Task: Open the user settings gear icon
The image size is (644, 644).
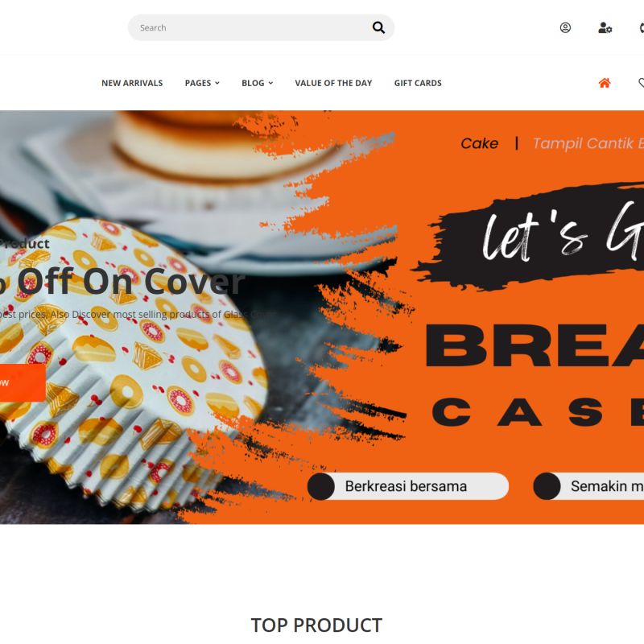Action: (x=605, y=27)
